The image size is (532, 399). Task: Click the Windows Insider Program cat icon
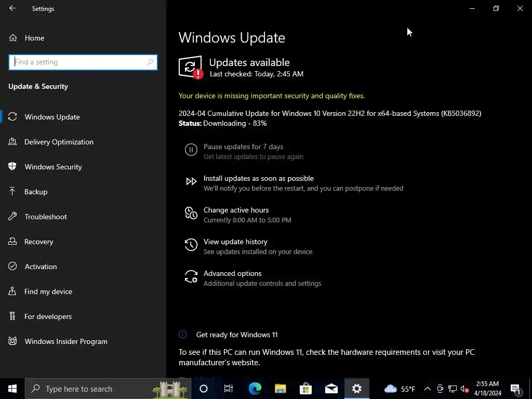[x=12, y=341]
